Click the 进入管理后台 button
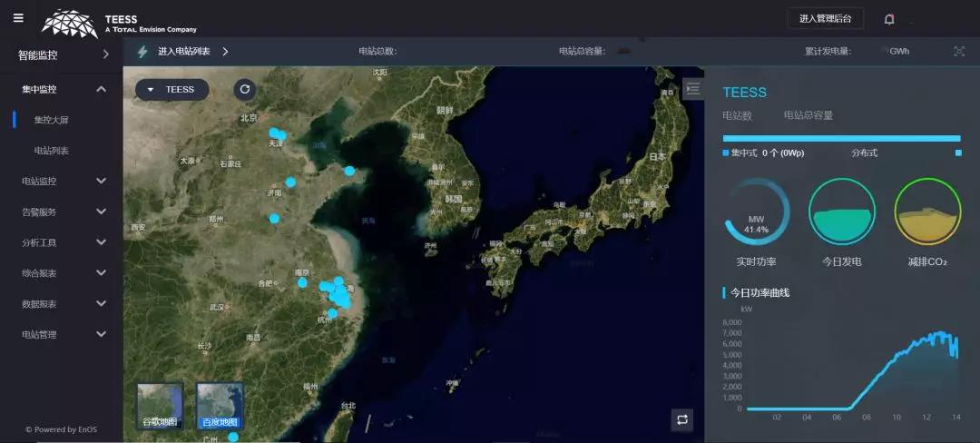This screenshot has height=443, width=980. coord(825,18)
